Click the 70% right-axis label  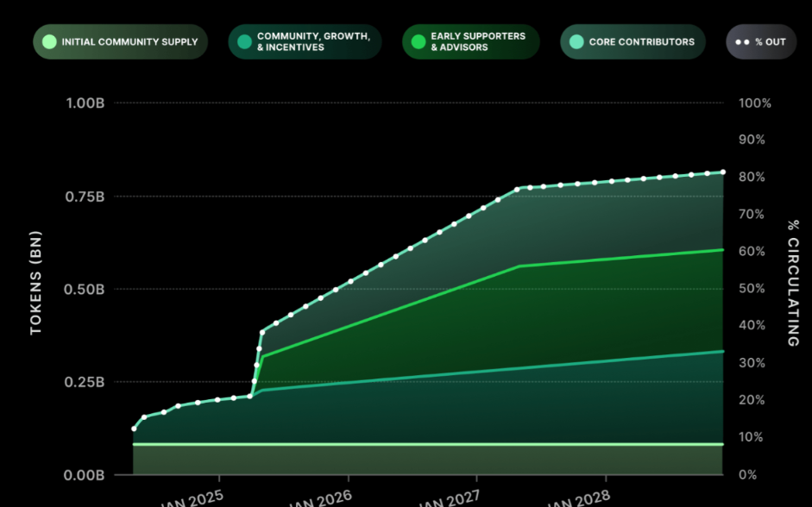click(x=752, y=214)
